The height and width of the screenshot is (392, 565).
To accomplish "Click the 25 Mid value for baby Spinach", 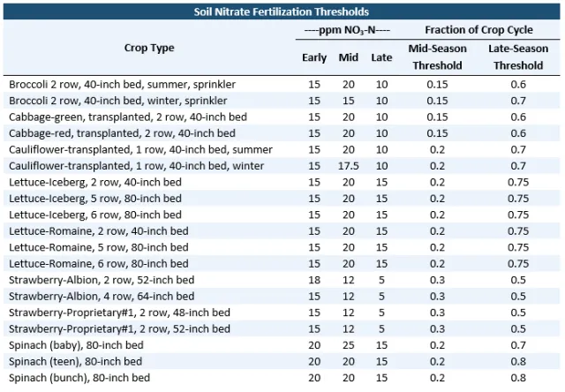I will (349, 345).
